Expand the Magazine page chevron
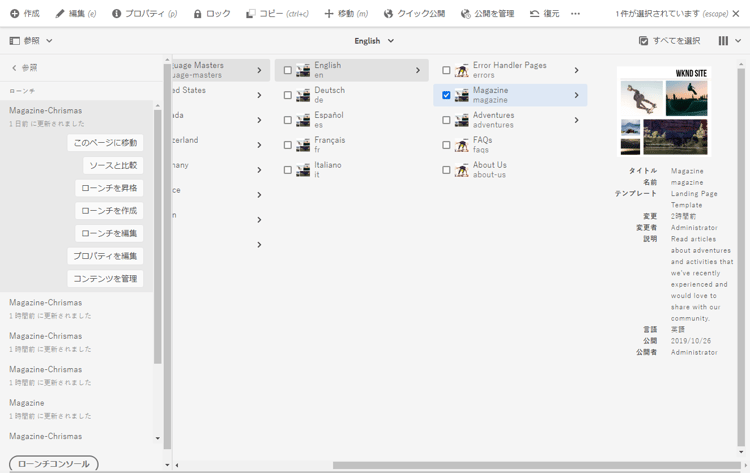The image size is (750, 473). point(576,95)
